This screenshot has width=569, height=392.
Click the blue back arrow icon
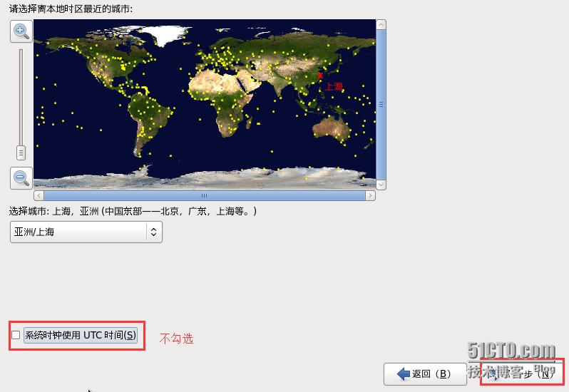click(403, 374)
